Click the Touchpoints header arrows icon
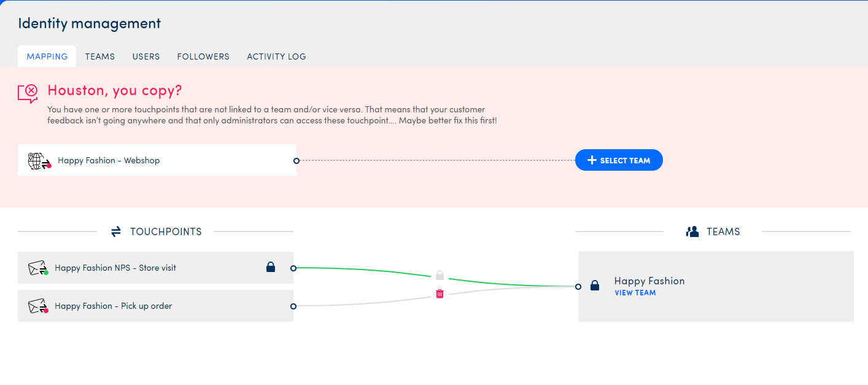Image resolution: width=868 pixels, height=385 pixels. 116,231
